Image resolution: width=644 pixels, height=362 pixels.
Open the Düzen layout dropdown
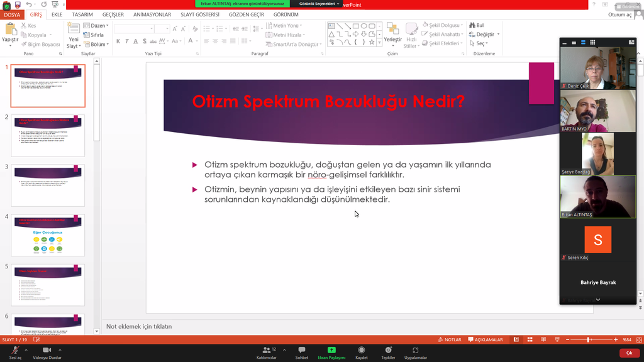(97, 26)
